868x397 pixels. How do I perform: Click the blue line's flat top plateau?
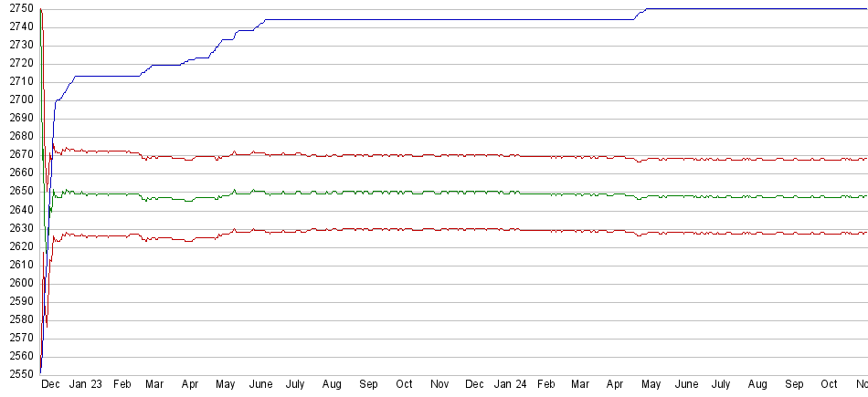click(731, 8)
